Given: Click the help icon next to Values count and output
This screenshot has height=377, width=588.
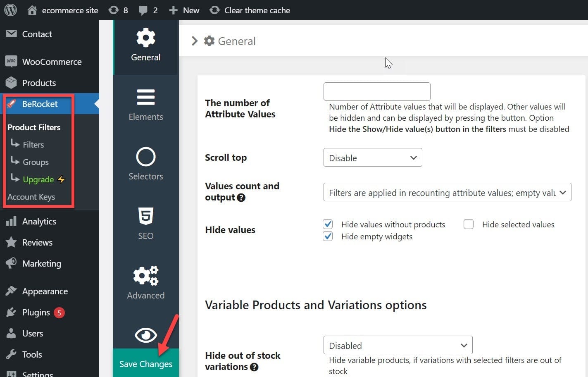Looking at the screenshot, I should pos(241,198).
